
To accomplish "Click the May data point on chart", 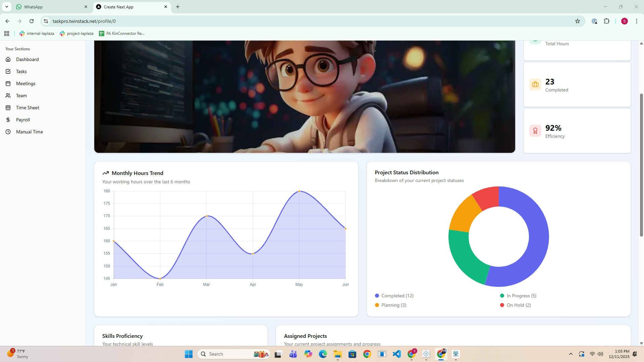I will pyautogui.click(x=299, y=191).
